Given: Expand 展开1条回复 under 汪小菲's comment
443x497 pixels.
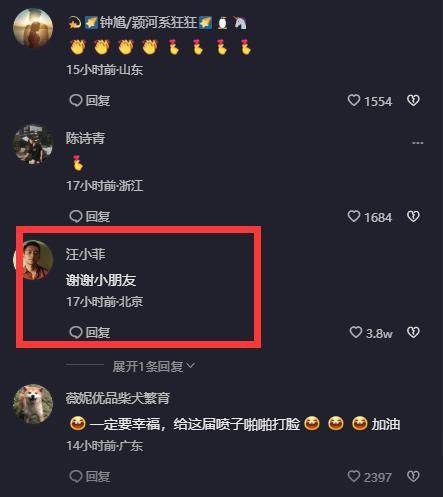Looking at the screenshot, I should pyautogui.click(x=154, y=366).
